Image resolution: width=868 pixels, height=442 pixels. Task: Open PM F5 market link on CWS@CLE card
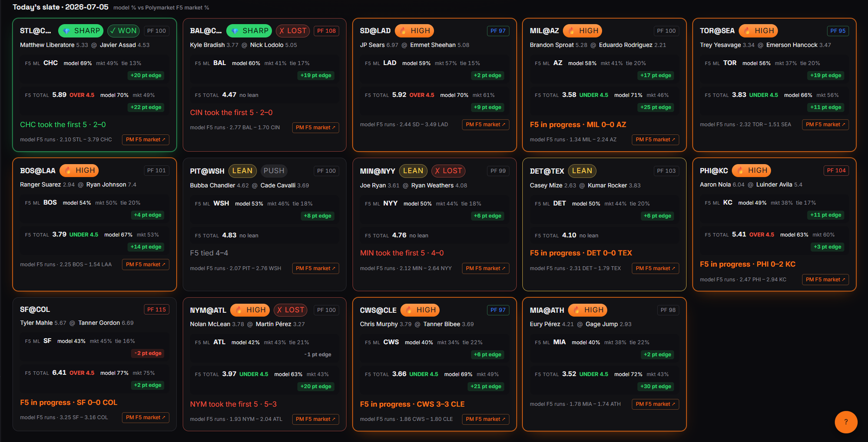(485, 419)
